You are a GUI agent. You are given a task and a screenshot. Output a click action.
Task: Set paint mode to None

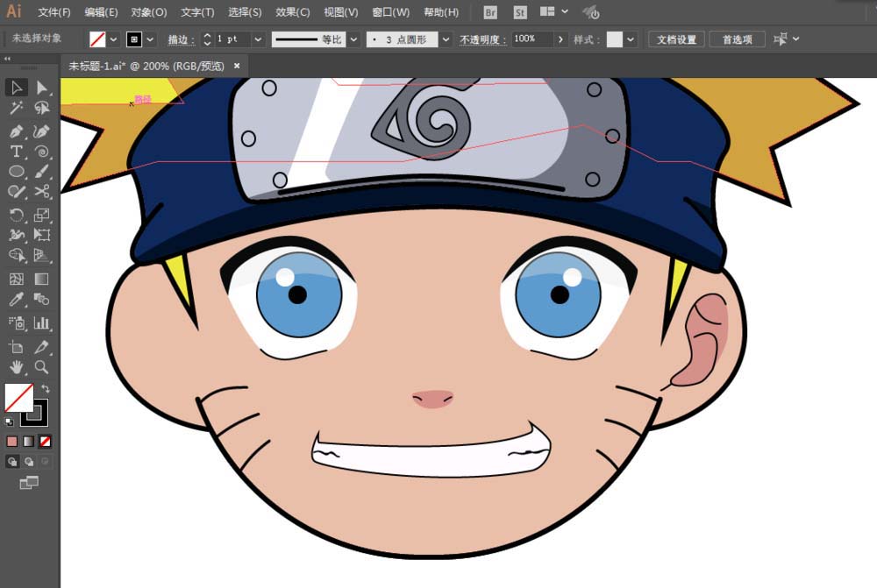coord(46,442)
